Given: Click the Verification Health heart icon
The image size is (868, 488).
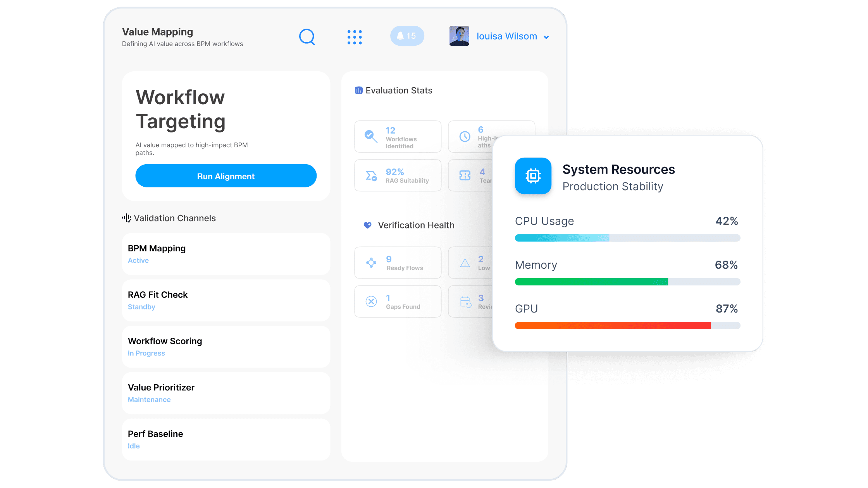Looking at the screenshot, I should [367, 225].
